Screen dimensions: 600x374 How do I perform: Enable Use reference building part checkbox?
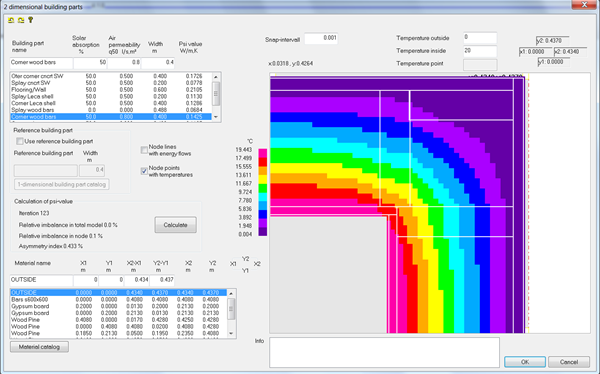pos(20,141)
